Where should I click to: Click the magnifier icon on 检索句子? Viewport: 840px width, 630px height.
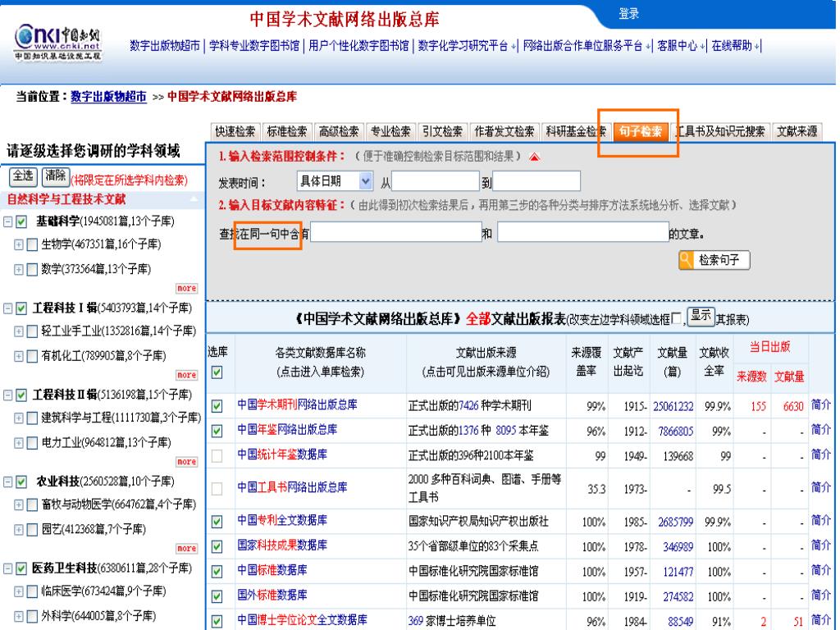tap(685, 260)
